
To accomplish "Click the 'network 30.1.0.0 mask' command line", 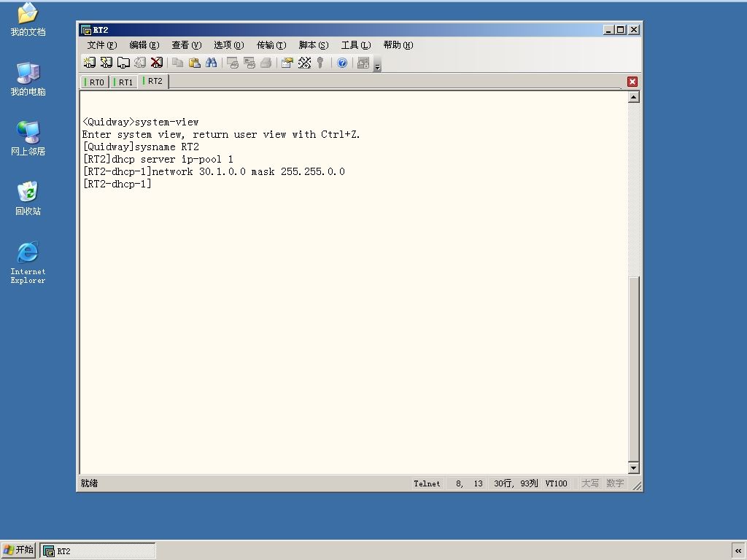I will coord(214,171).
